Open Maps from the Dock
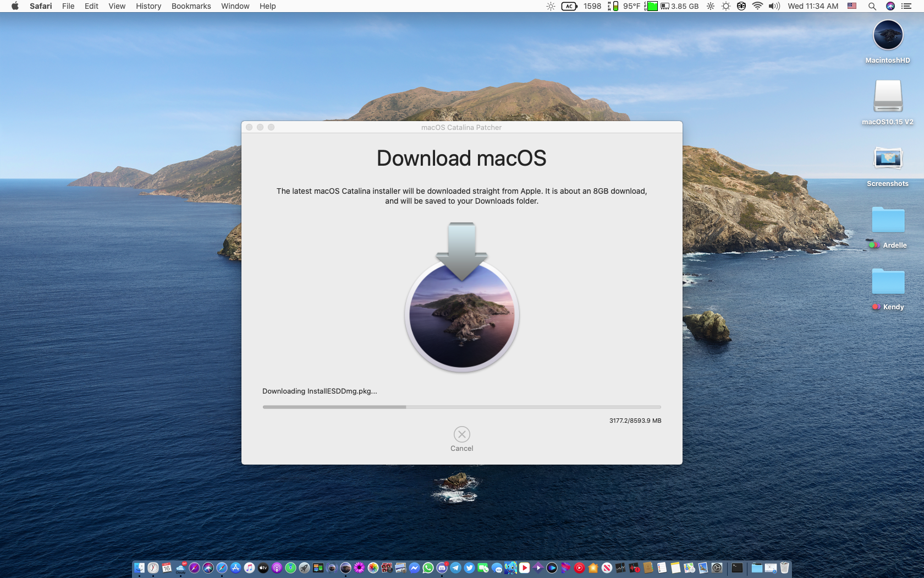The image size is (924, 578). pos(689,568)
